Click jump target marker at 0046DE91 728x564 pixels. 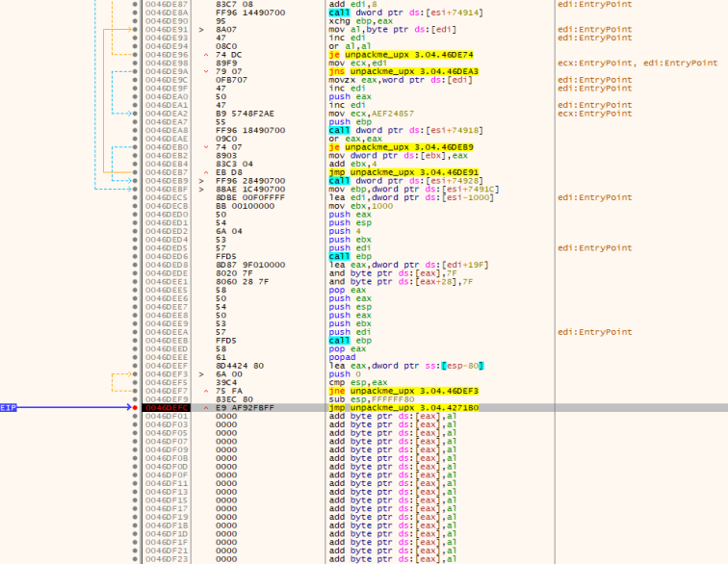coord(201,30)
